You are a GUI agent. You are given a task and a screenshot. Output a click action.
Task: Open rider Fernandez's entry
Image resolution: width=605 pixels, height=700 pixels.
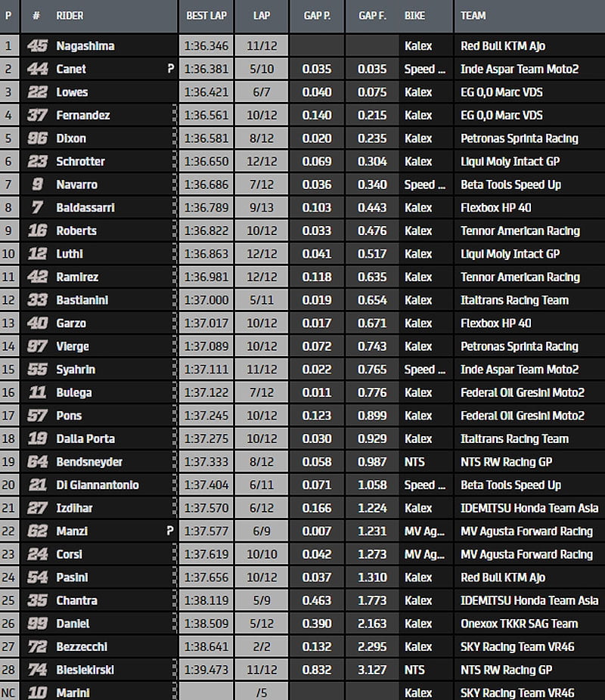(x=83, y=116)
